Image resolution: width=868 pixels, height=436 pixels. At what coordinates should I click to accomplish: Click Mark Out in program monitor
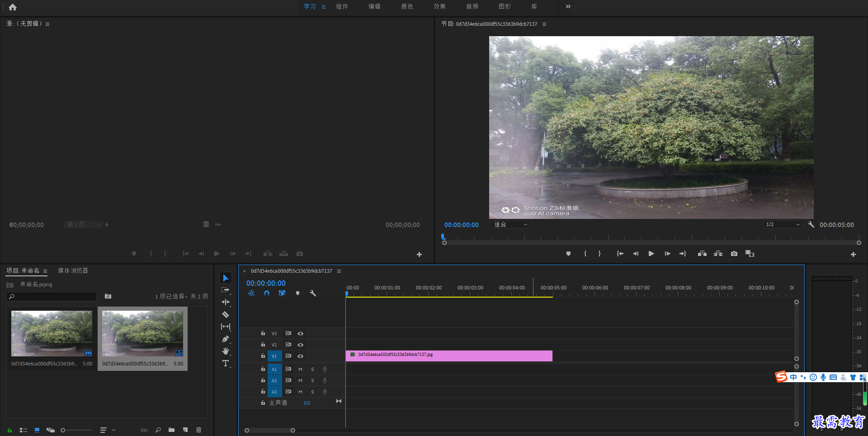click(600, 254)
